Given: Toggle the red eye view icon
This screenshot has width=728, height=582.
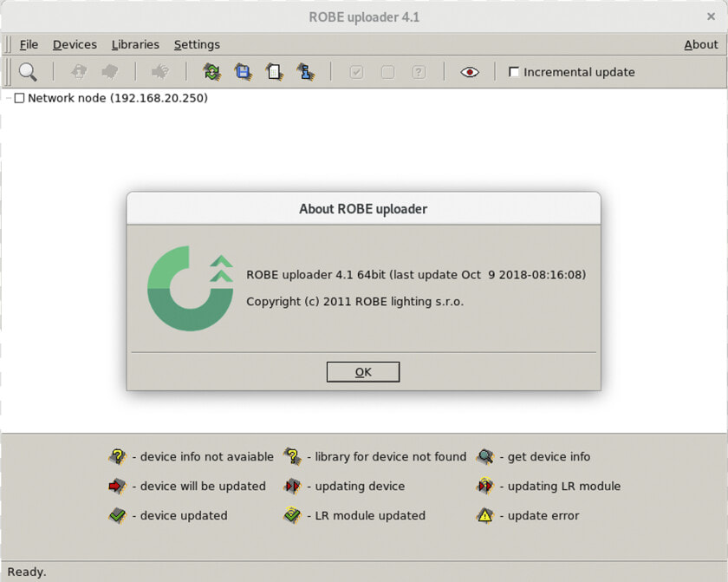Looking at the screenshot, I should [470, 72].
